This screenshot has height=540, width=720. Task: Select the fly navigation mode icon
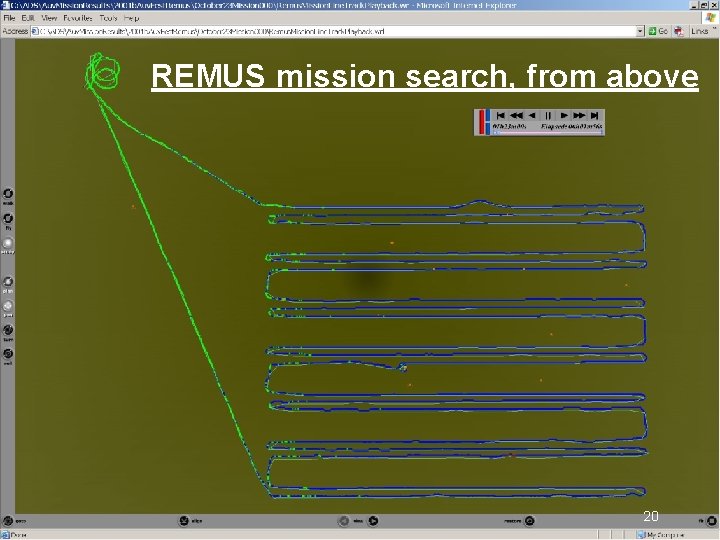point(8,218)
